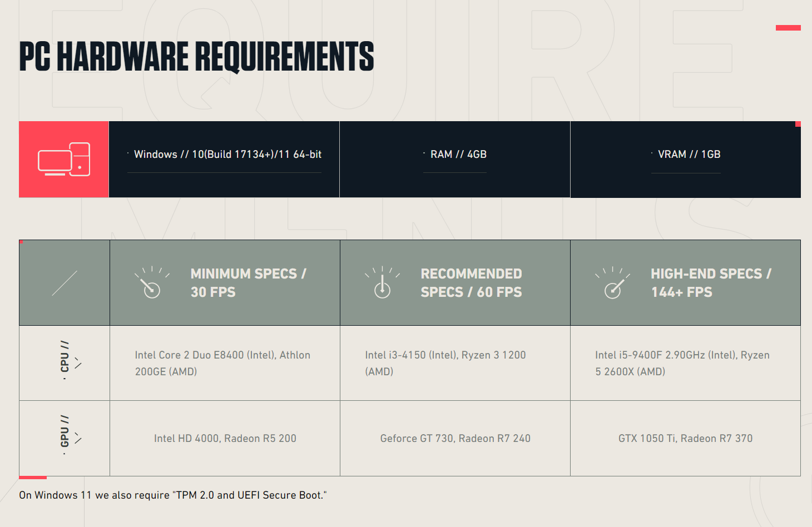Click the diagonal slash icon in table corner

pyautogui.click(x=65, y=283)
